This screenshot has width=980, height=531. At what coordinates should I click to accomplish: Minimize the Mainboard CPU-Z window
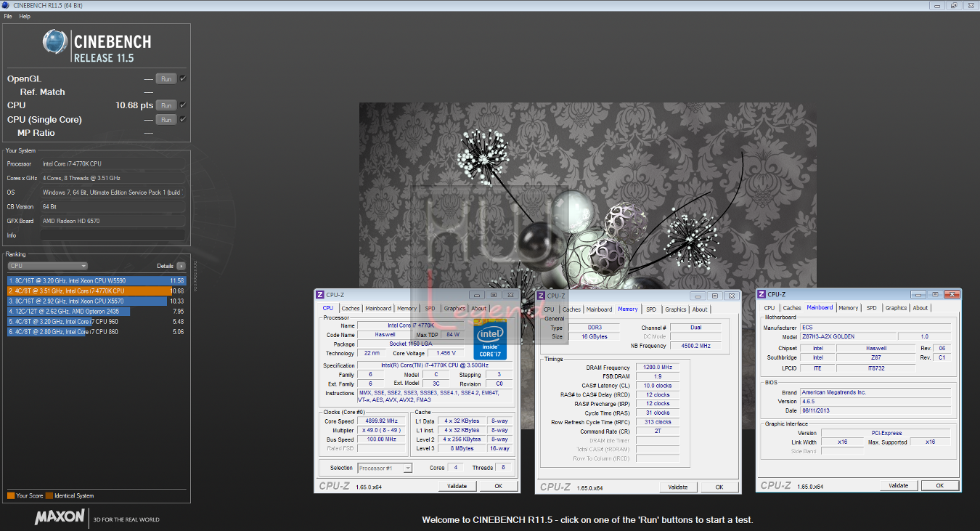(x=919, y=294)
